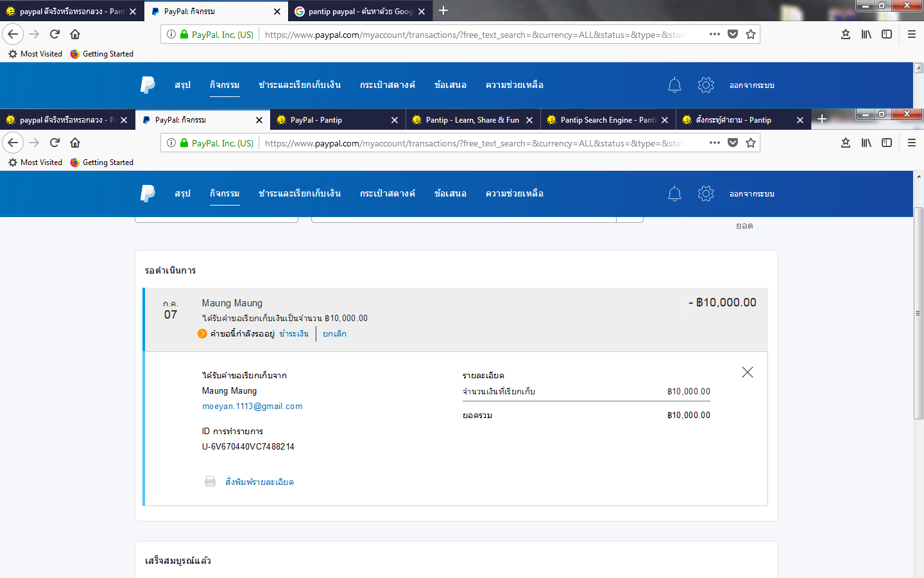Open กระเป๋าสตางค์ in the front window menu
This screenshot has height=578, width=924.
pos(388,193)
